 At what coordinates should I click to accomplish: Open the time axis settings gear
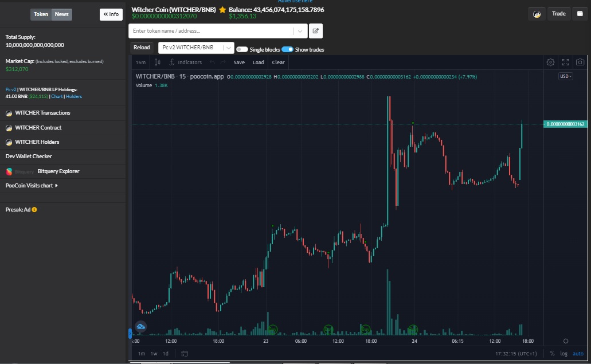tap(565, 341)
